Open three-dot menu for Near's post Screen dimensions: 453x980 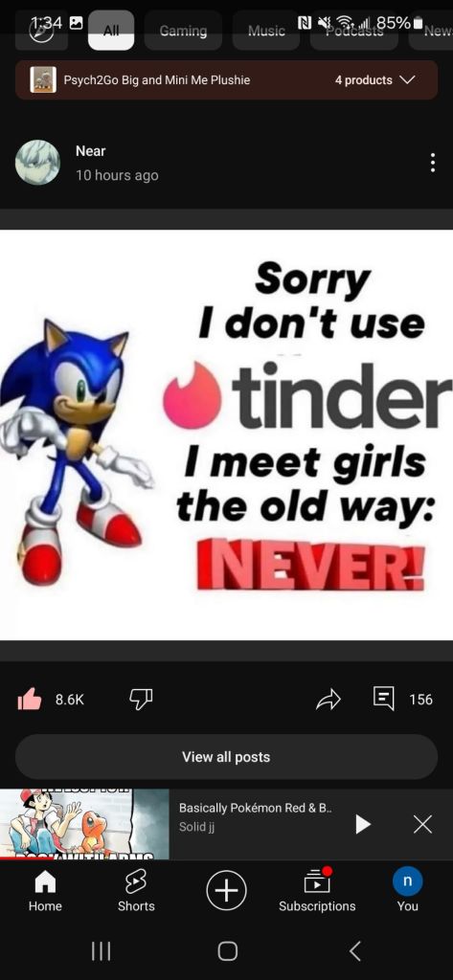432,163
